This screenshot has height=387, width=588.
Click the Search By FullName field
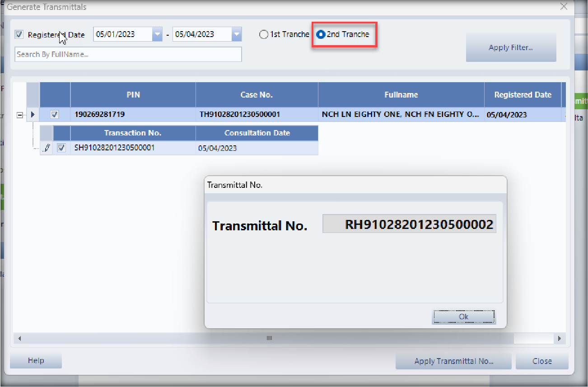point(128,54)
